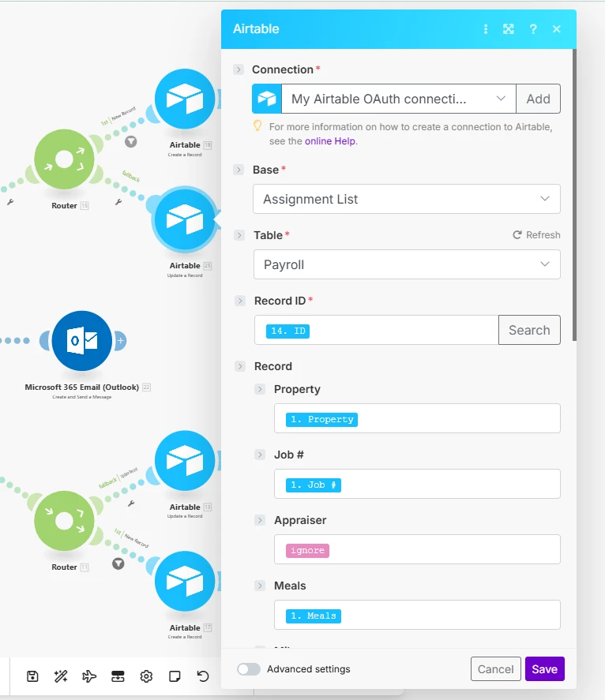Image resolution: width=605 pixels, height=700 pixels.
Task: Open help for the Airtable module
Action: coord(533,29)
